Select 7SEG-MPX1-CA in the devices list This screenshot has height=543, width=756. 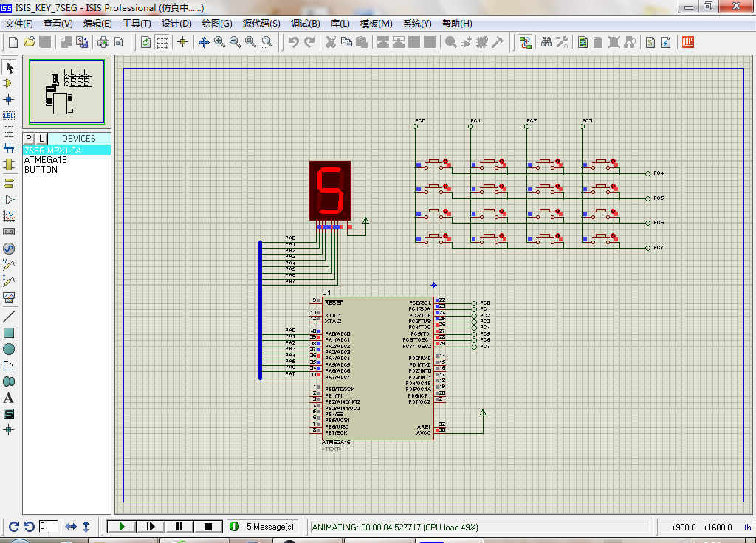coord(66,151)
